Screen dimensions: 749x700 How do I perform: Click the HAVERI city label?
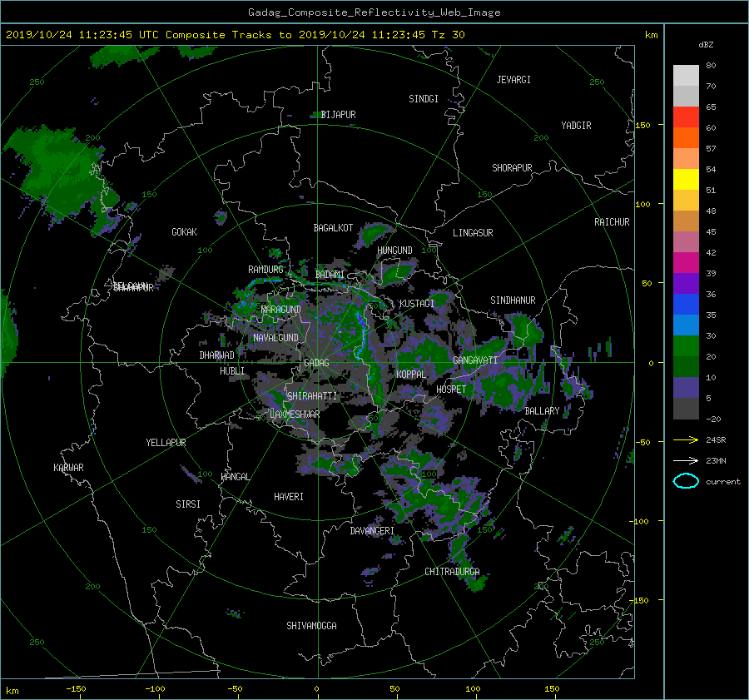(x=289, y=497)
